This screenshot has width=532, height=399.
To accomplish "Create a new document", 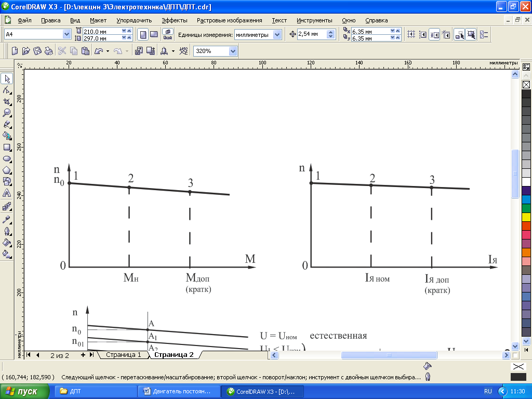I will point(15,51).
